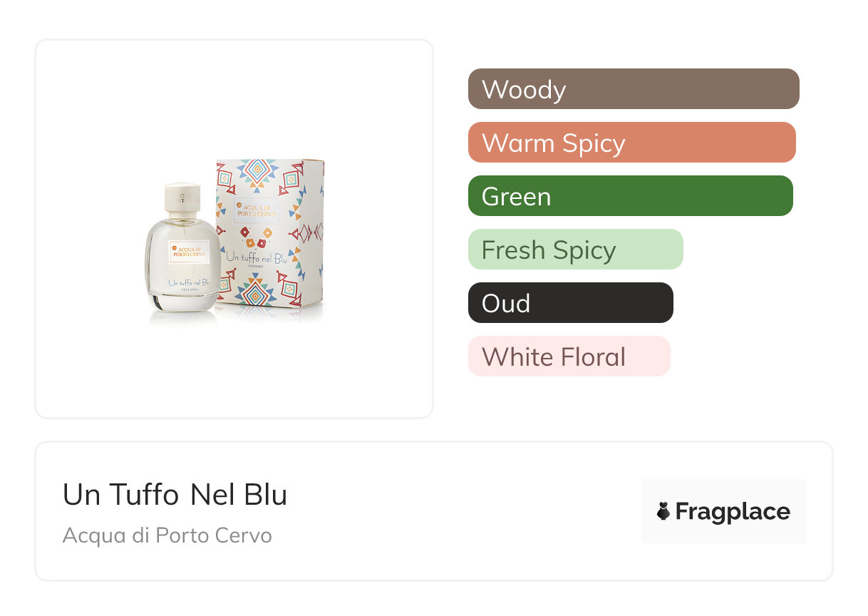Click the arrow motif on box right side
Image resolution: width=868 pixels, height=616 pixels.
point(306,232)
